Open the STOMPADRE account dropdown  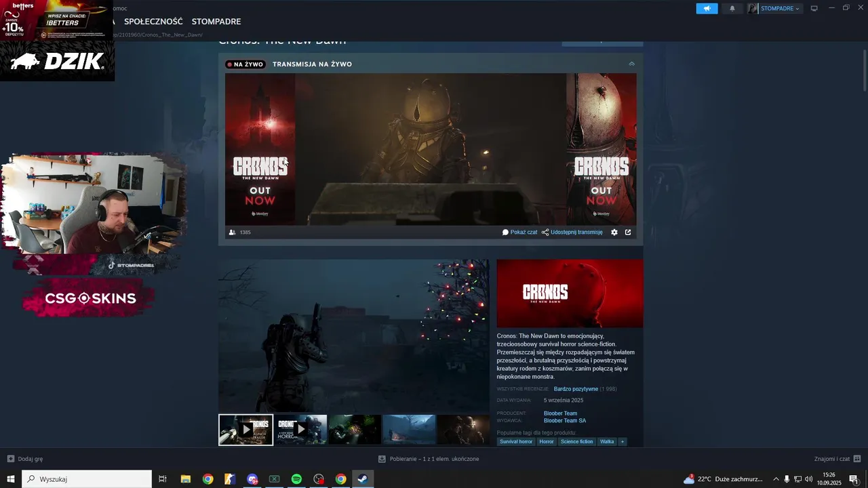[x=774, y=8]
